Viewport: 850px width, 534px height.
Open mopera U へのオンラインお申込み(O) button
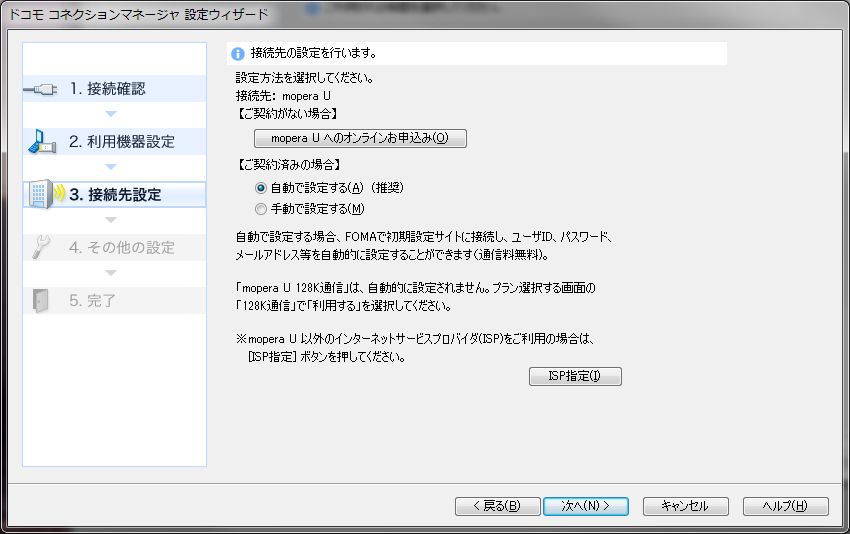point(360,138)
